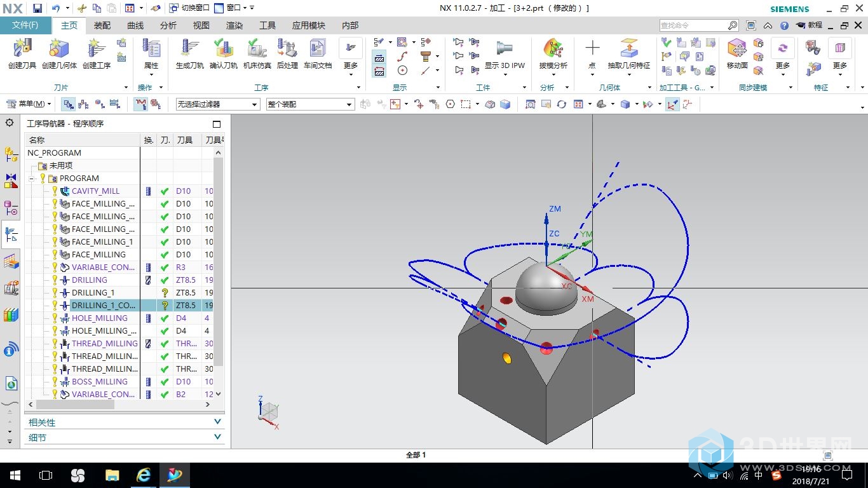Collapse the PROGRAM tree node

pyautogui.click(x=31, y=179)
